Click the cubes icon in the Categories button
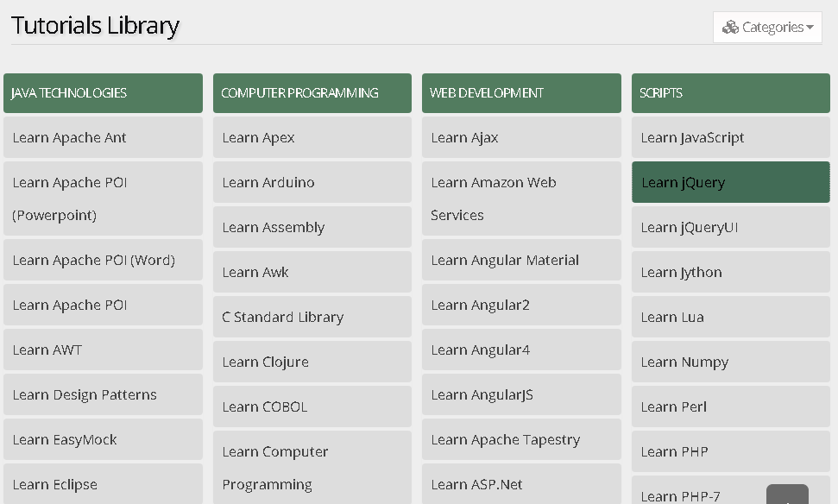The width and height of the screenshot is (838, 504). point(730,28)
